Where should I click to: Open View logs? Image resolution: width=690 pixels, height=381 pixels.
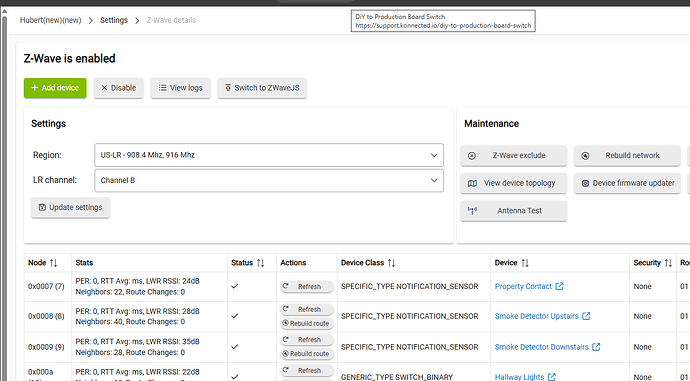click(x=180, y=88)
